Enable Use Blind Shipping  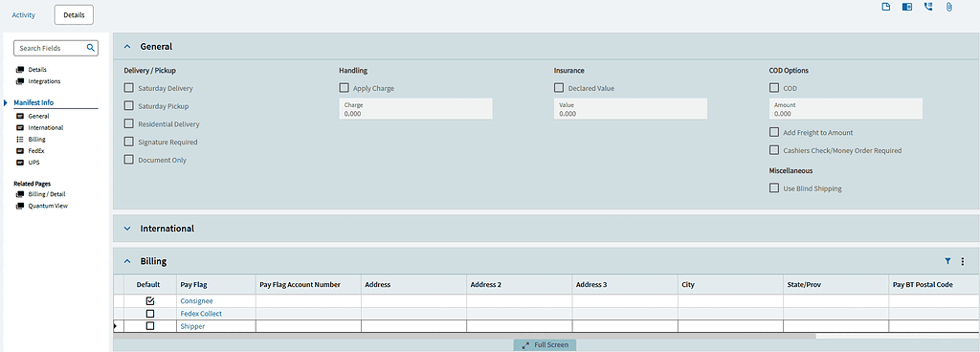[x=773, y=187]
